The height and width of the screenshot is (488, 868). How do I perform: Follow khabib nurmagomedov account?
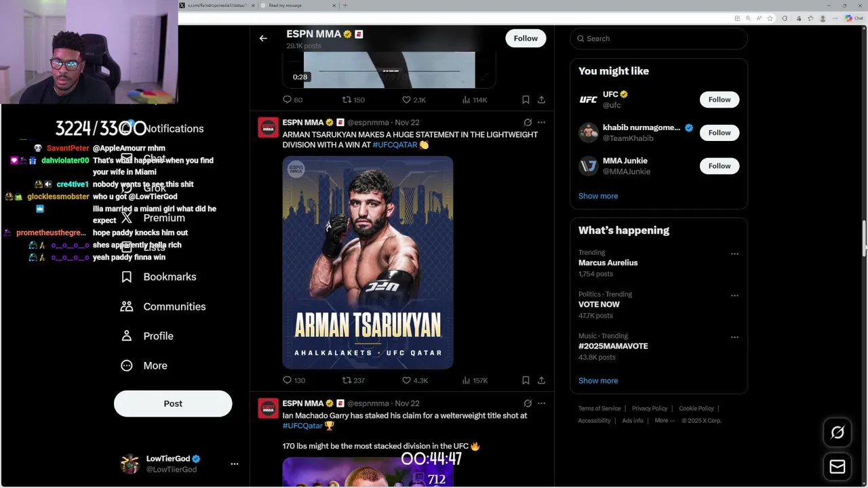tap(719, 133)
